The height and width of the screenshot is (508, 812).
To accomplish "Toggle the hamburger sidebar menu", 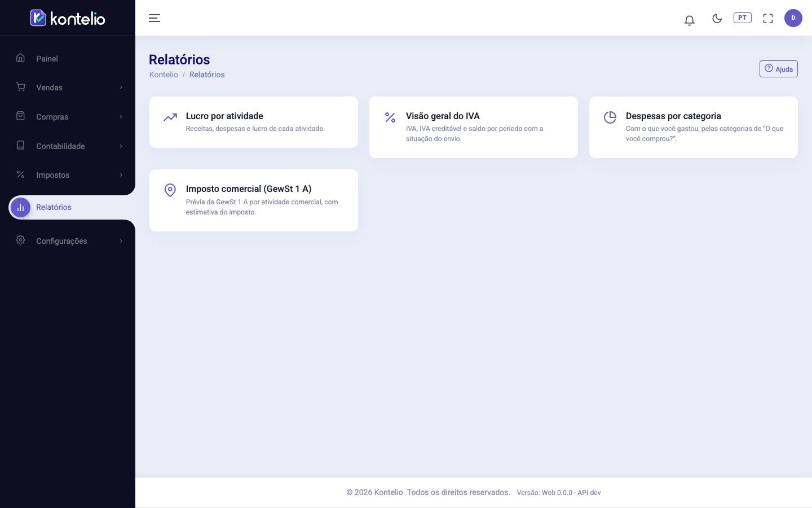I will pos(155,18).
